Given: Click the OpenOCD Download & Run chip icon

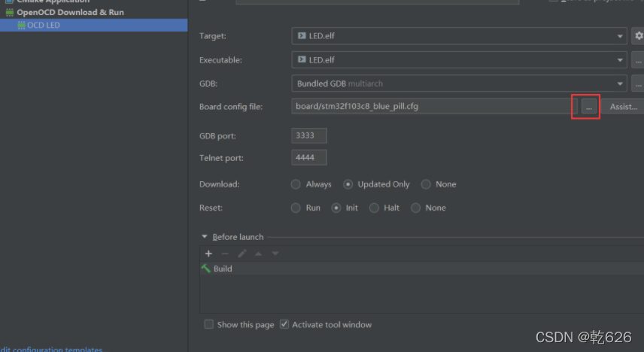Looking at the screenshot, I should point(10,12).
